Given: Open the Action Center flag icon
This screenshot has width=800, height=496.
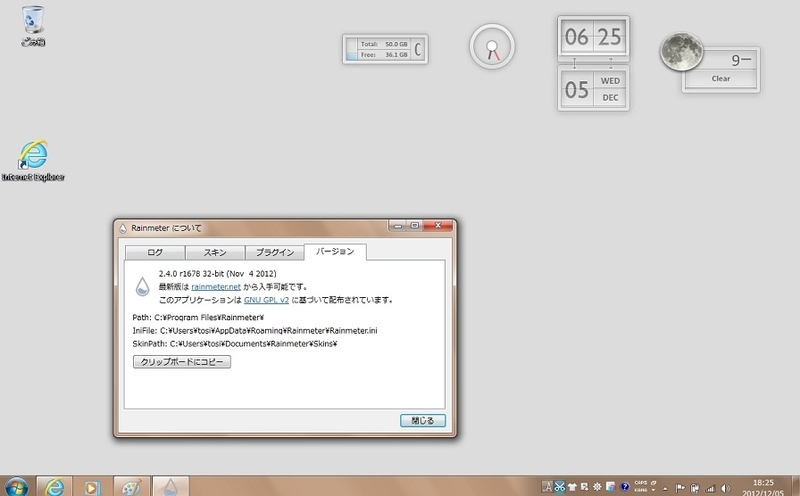Looking at the screenshot, I should [680, 487].
